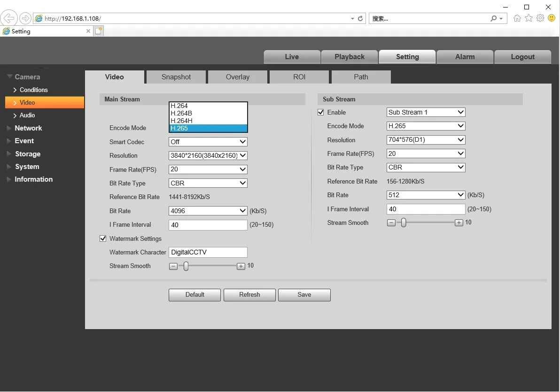560x392 pixels.
Task: Open the Snapshot sub-tab
Action: coord(176,77)
